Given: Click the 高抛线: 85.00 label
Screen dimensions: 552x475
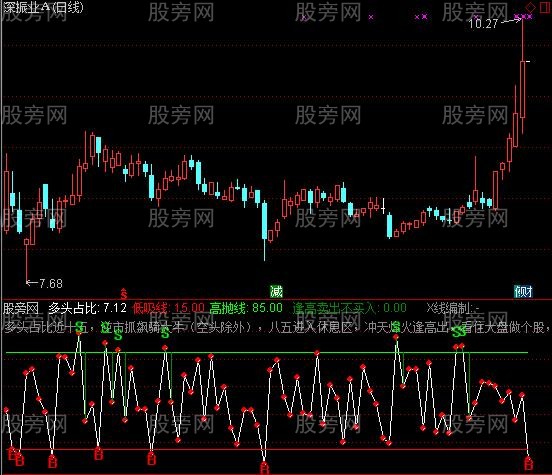Looking at the screenshot, I should click(x=246, y=308).
